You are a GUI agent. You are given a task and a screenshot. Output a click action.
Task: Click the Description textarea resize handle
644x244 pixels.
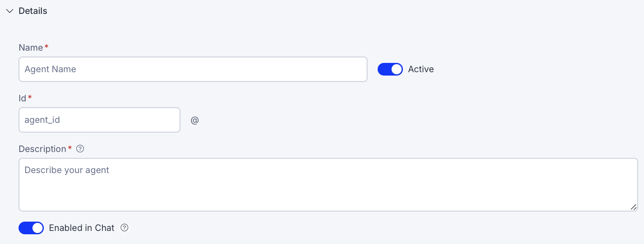[633, 207]
